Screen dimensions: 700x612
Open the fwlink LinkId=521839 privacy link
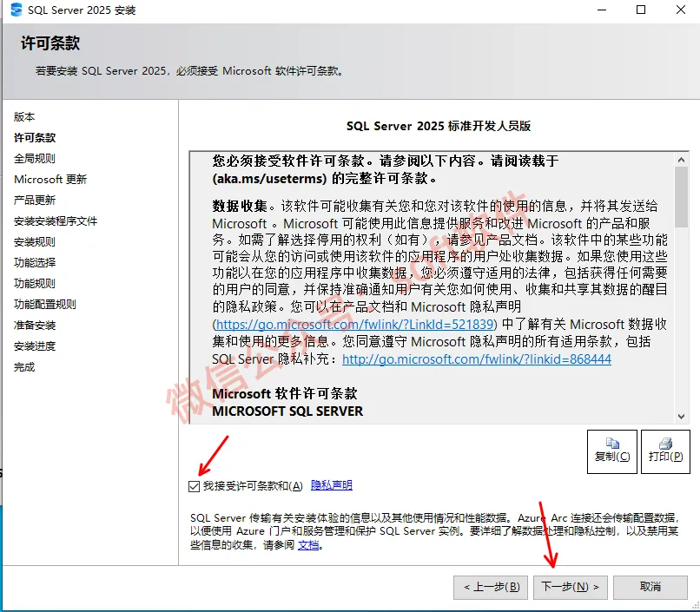pyautogui.click(x=354, y=325)
